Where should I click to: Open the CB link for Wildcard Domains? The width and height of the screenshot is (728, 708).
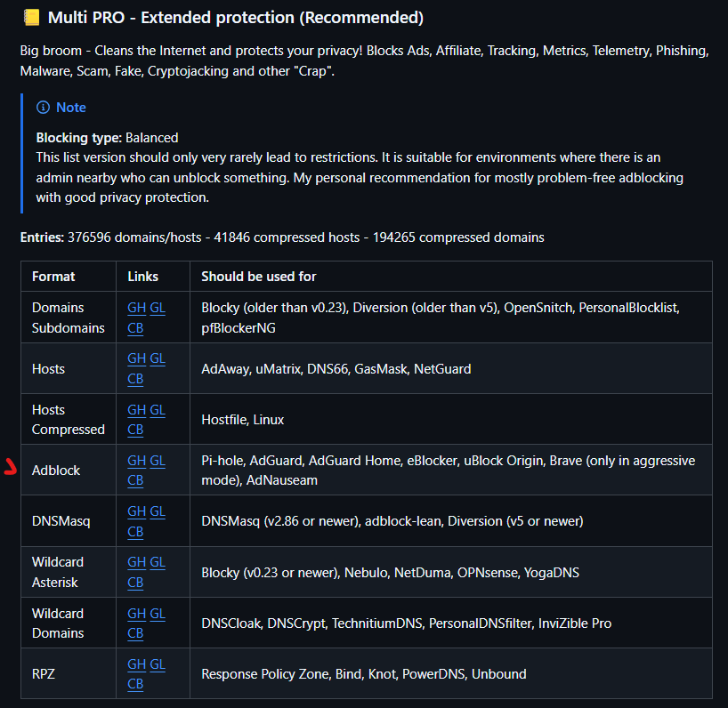pos(135,633)
